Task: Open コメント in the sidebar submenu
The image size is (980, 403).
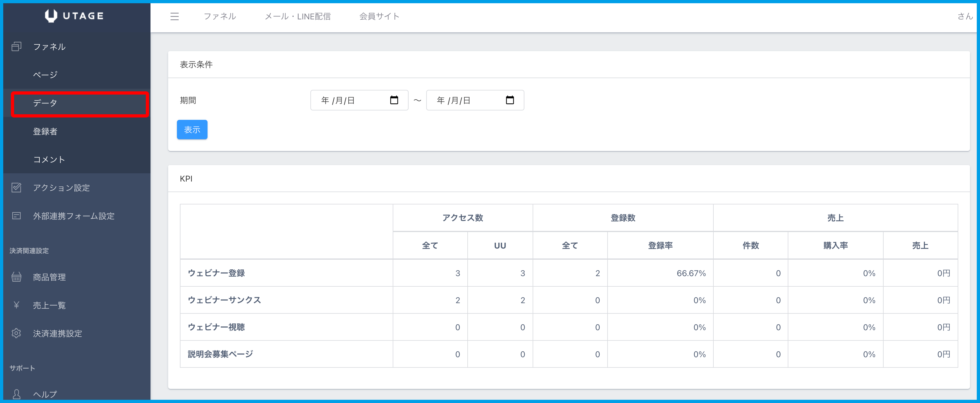Action: [x=49, y=160]
